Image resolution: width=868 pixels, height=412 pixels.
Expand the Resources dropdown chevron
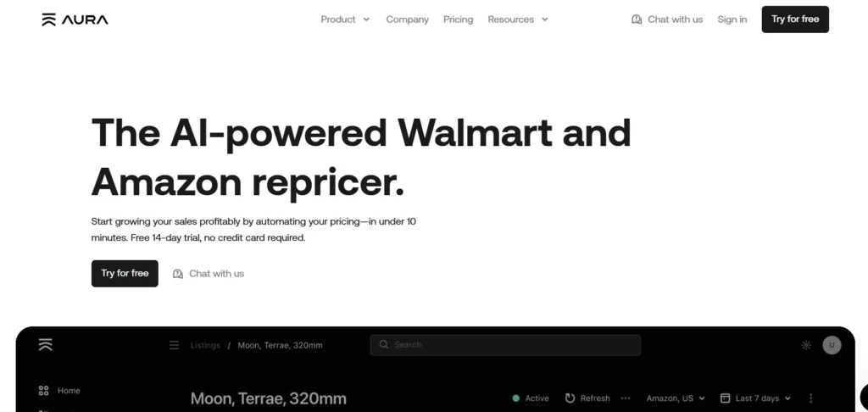pos(545,19)
